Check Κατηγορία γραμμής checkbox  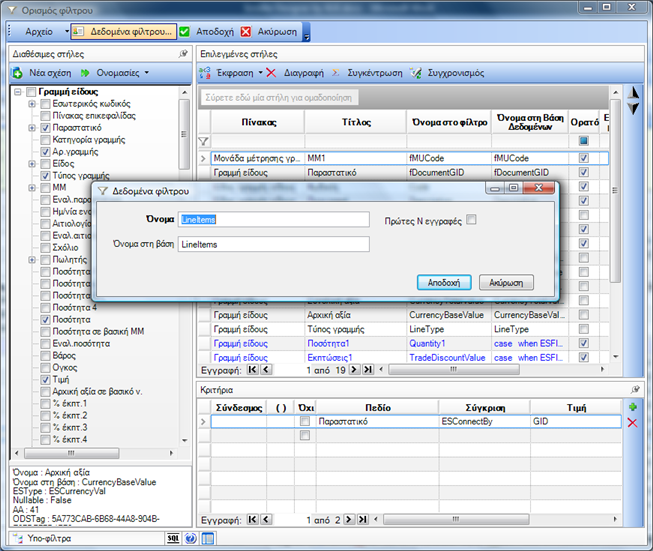click(45, 140)
